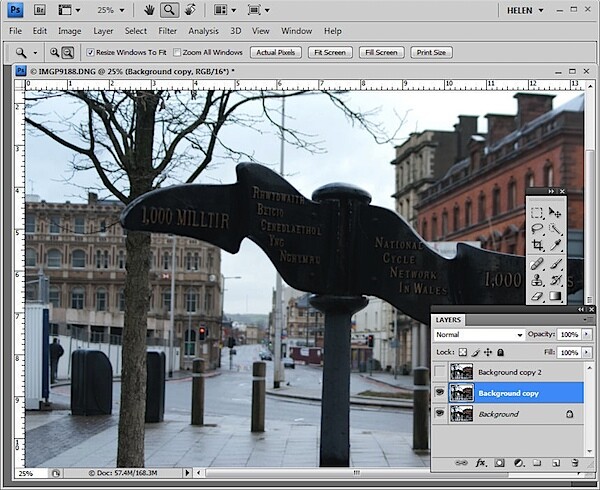Select the Crop tool in the tools panel
Image resolution: width=600 pixels, height=490 pixels.
537,245
